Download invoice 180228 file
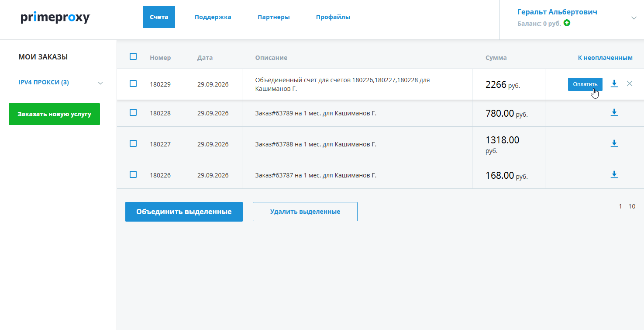 pos(614,113)
